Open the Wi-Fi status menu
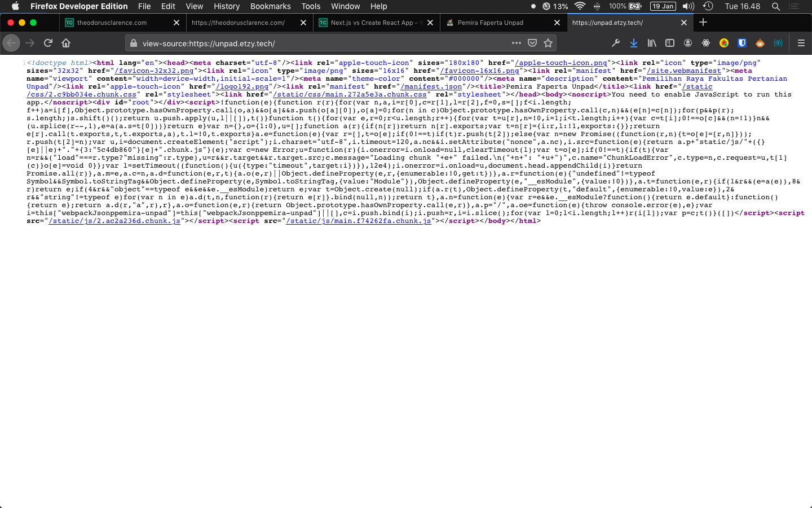Image resolution: width=812 pixels, height=508 pixels. pos(580,6)
